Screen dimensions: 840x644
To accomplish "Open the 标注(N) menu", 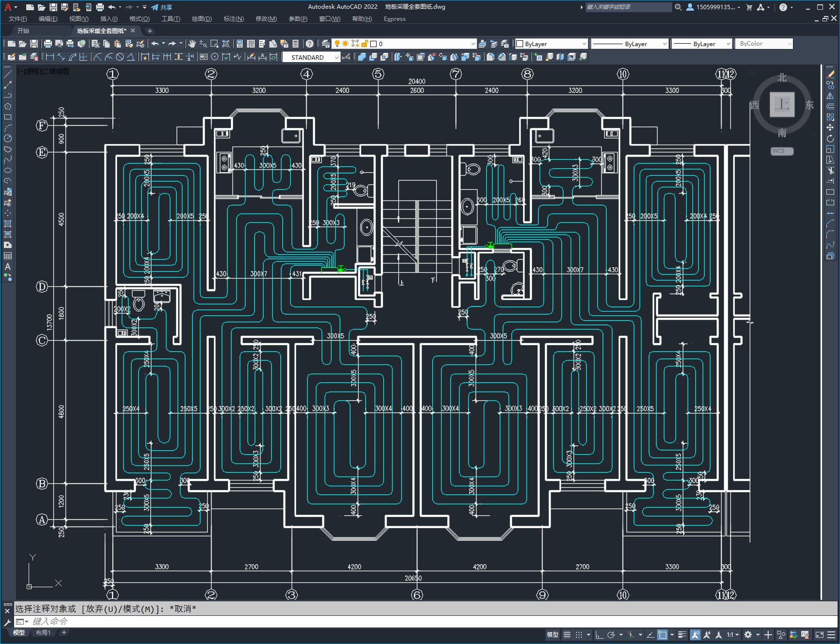I will point(233,19).
